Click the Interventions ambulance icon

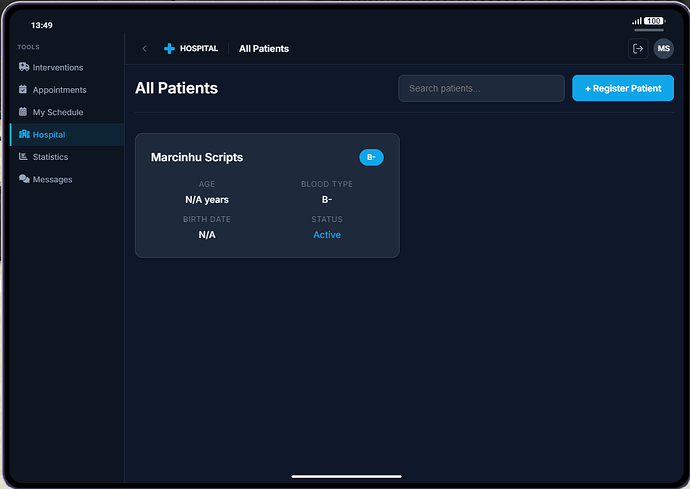(24, 67)
